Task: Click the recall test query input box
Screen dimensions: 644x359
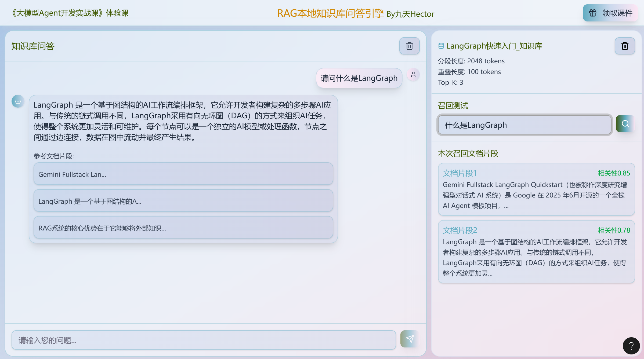Action: pyautogui.click(x=524, y=125)
